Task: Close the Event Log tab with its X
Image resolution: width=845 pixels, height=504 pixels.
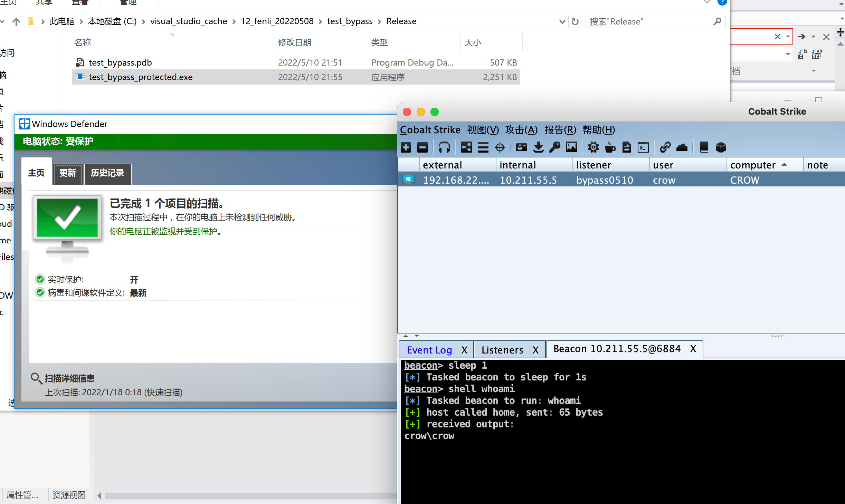Action: click(x=465, y=350)
